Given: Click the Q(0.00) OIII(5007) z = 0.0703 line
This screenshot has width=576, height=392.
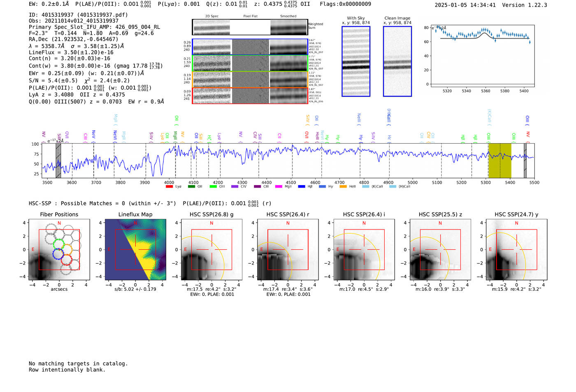Looking at the screenshot, I should [96, 102].
